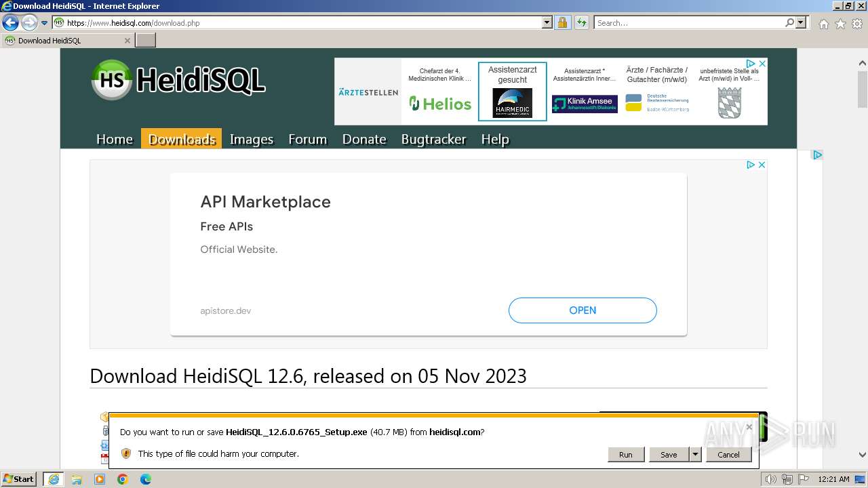Open the Tools gear icon
The width and height of the screenshot is (868, 488).
pyautogui.click(x=857, y=24)
